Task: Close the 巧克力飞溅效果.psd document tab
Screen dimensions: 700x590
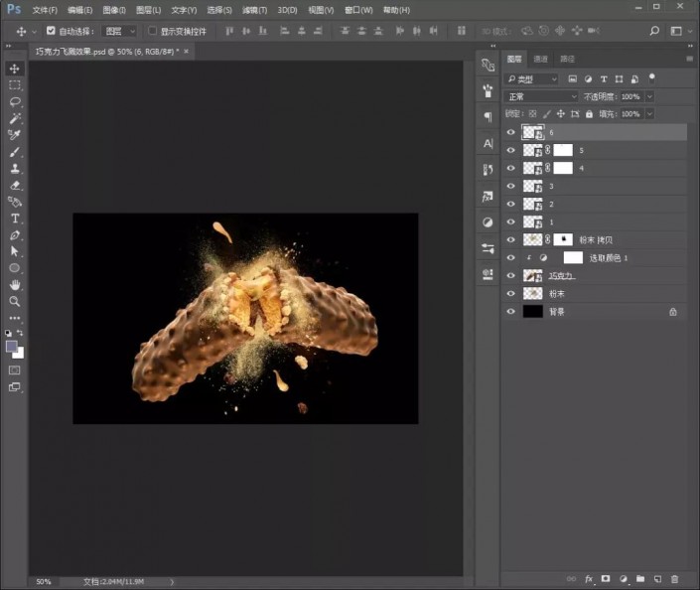Action: 186,52
